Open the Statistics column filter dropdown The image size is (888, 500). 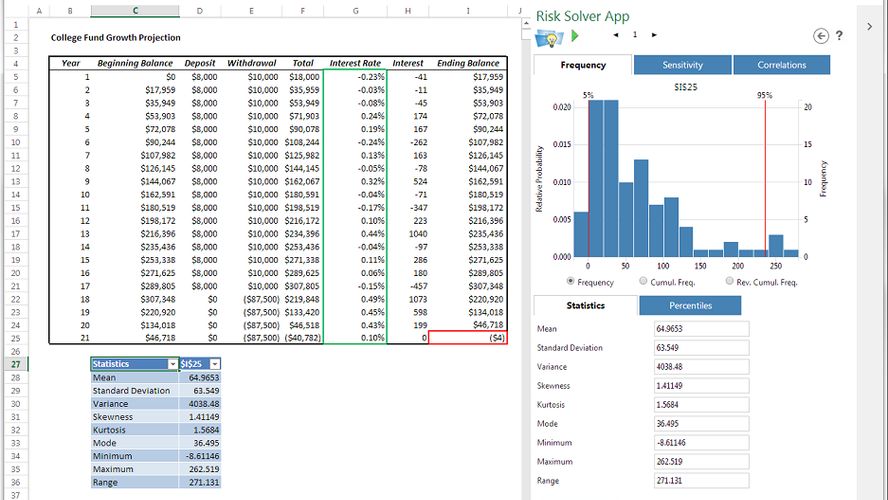pyautogui.click(x=172, y=364)
